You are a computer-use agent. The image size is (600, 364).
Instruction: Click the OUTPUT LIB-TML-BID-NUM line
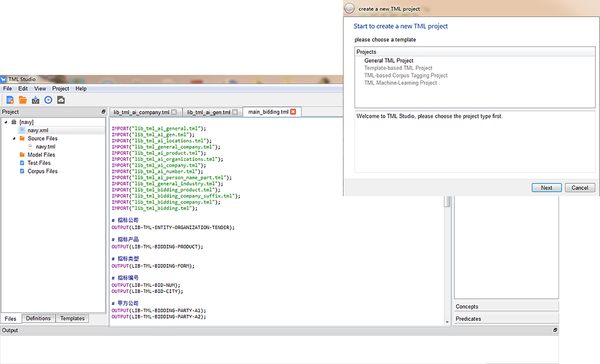146,285
